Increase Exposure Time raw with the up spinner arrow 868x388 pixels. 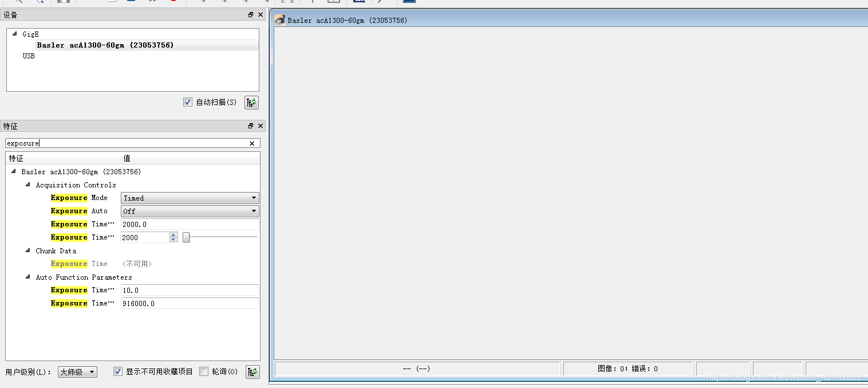173,234
